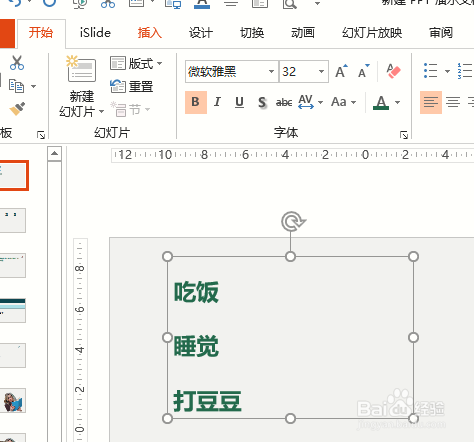Toggle center alignment button
The image size is (474, 442).
tap(453, 102)
